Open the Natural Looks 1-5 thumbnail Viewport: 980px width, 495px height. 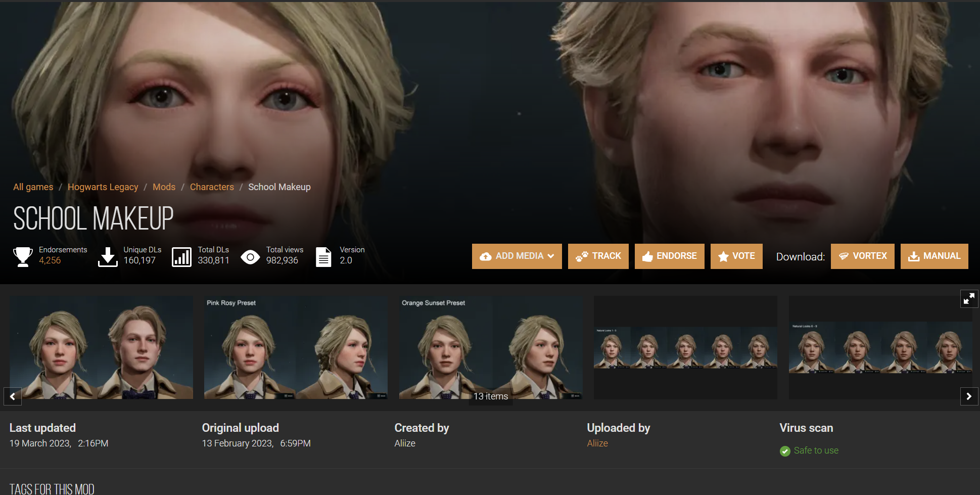(685, 347)
